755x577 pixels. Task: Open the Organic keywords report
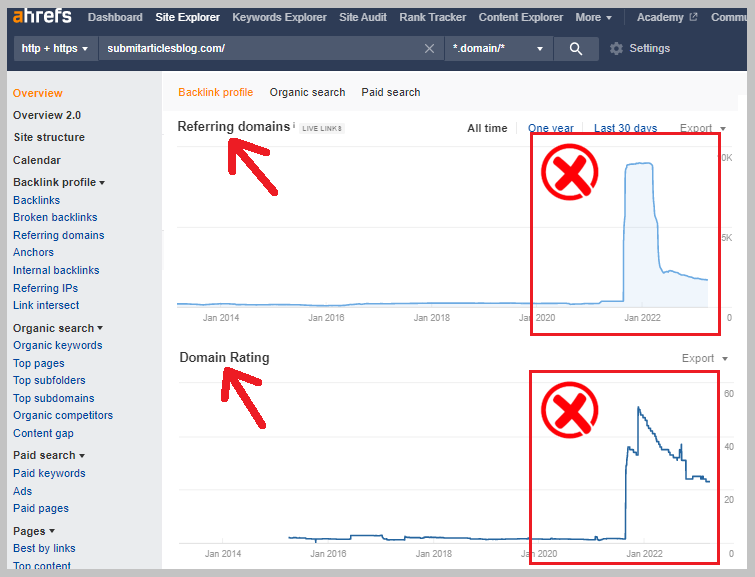pyautogui.click(x=58, y=345)
